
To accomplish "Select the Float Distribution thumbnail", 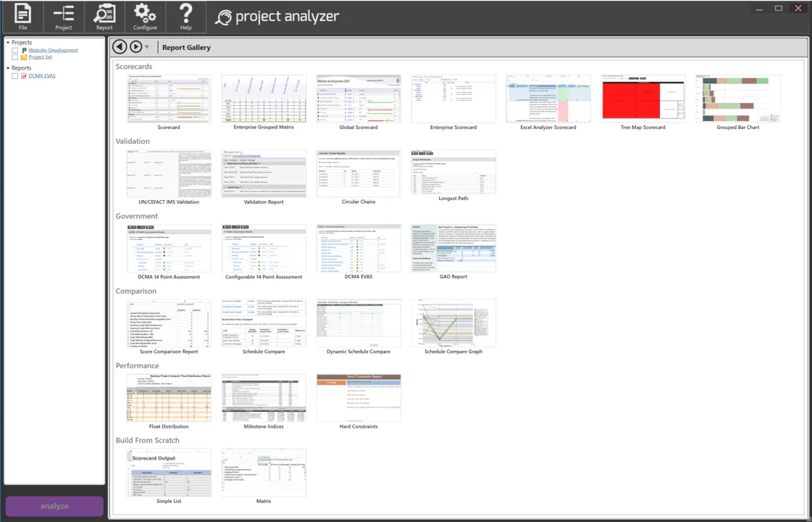I will point(169,397).
